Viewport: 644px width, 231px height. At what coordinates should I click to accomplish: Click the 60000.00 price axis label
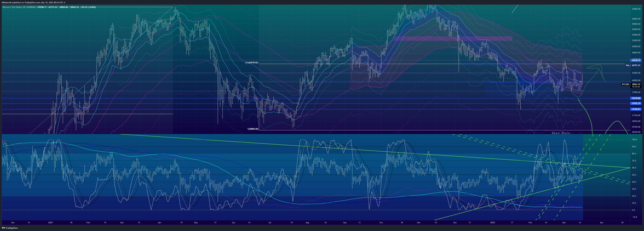coord(636,19)
